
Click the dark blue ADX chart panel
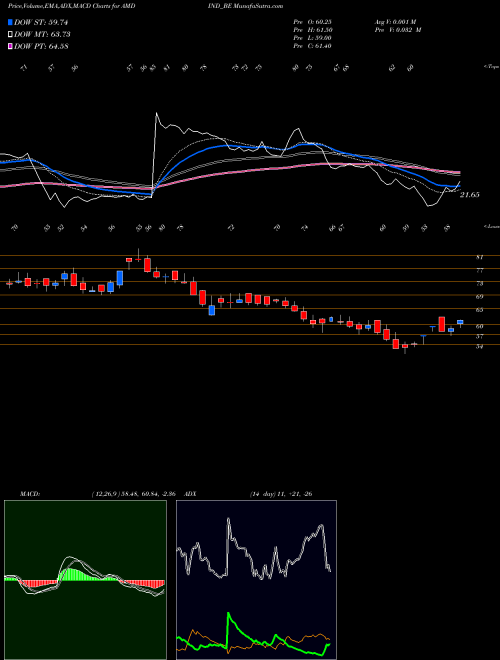pyautogui.click(x=256, y=580)
